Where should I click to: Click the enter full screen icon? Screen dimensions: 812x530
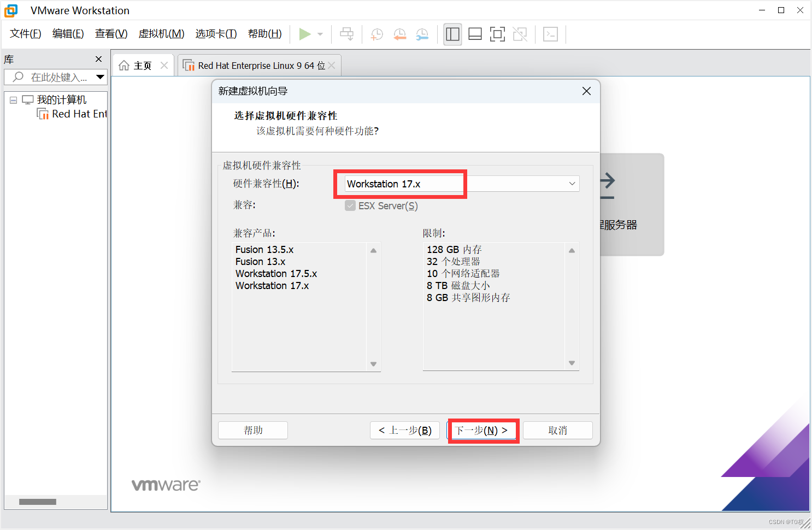click(497, 34)
